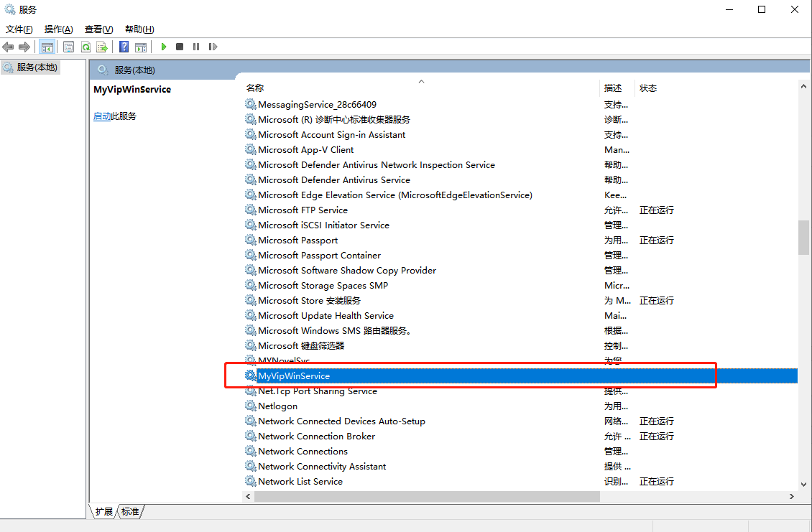Screen dimensions: 812x532
Task: Open the Help question mark icon
Action: (124, 47)
